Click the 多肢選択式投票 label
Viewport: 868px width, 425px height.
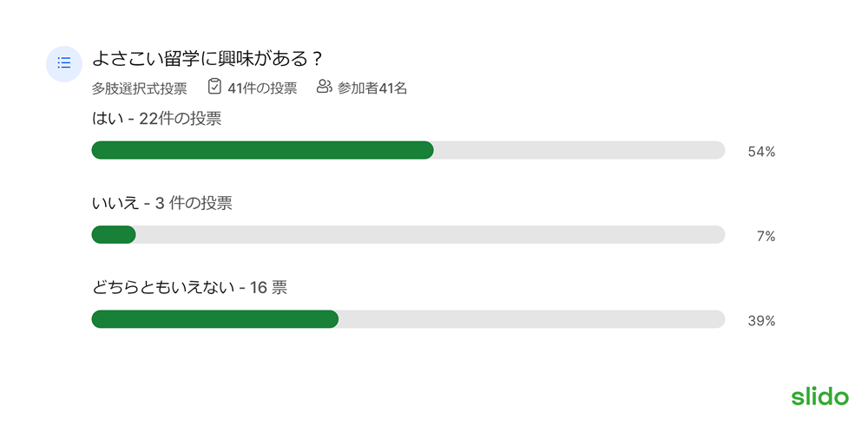point(139,88)
